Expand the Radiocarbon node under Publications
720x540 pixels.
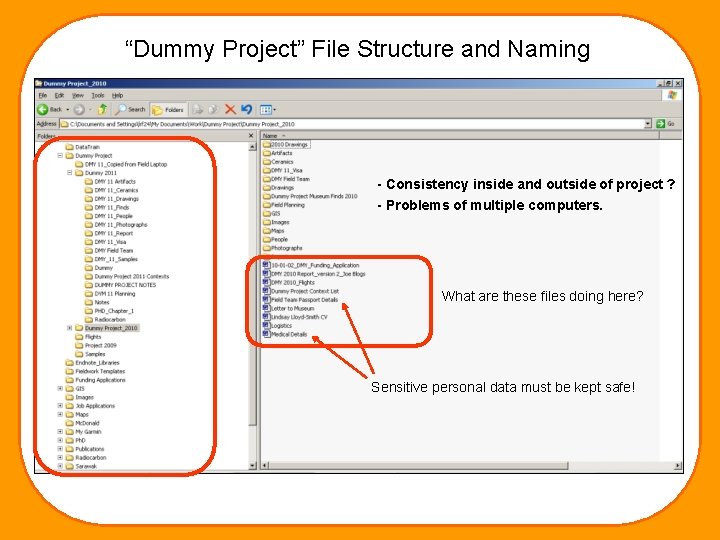(60, 457)
